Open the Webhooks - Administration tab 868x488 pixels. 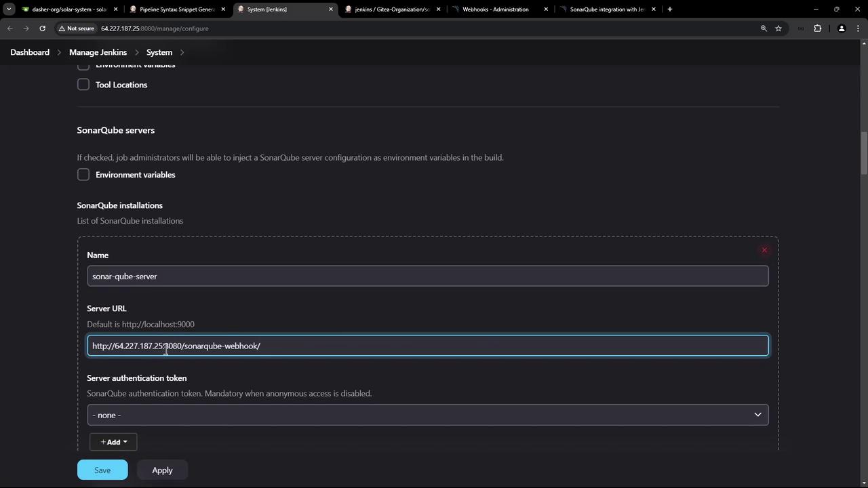click(500, 9)
